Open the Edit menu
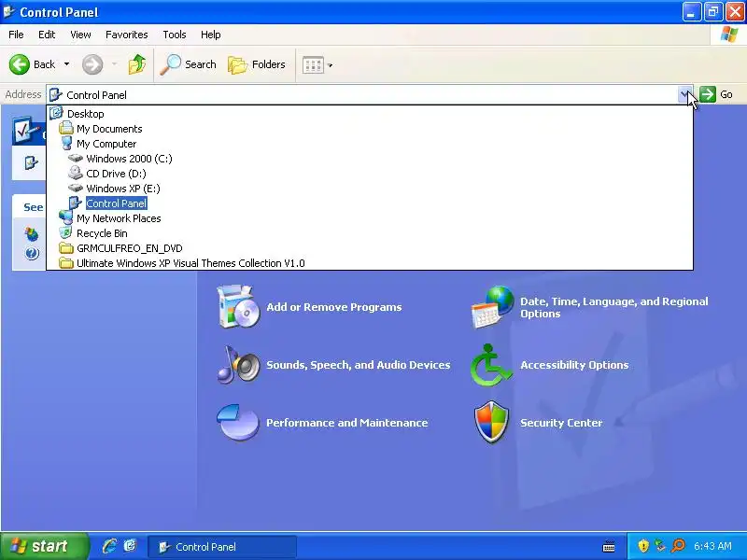 [47, 35]
